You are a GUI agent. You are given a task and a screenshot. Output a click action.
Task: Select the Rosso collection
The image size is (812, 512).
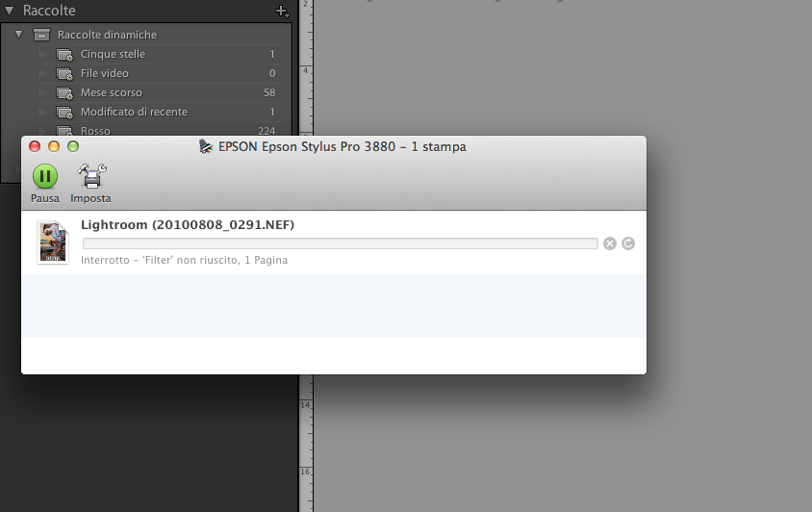(95, 130)
